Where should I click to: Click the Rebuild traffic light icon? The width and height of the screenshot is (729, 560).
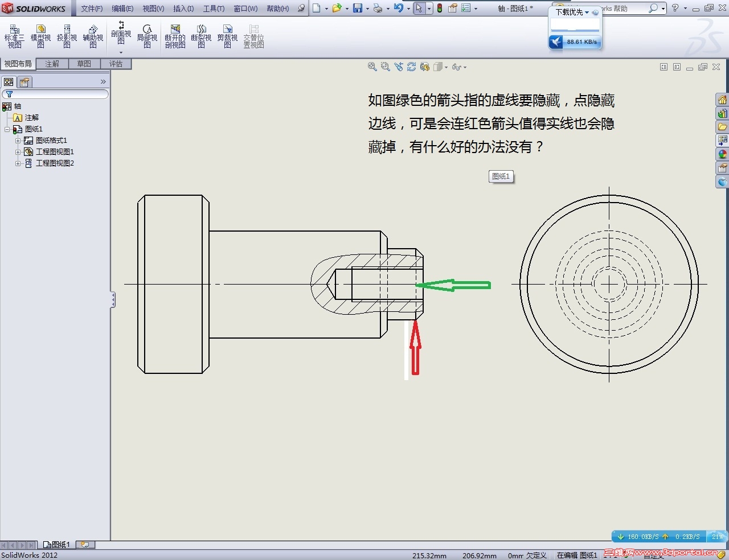(x=440, y=8)
